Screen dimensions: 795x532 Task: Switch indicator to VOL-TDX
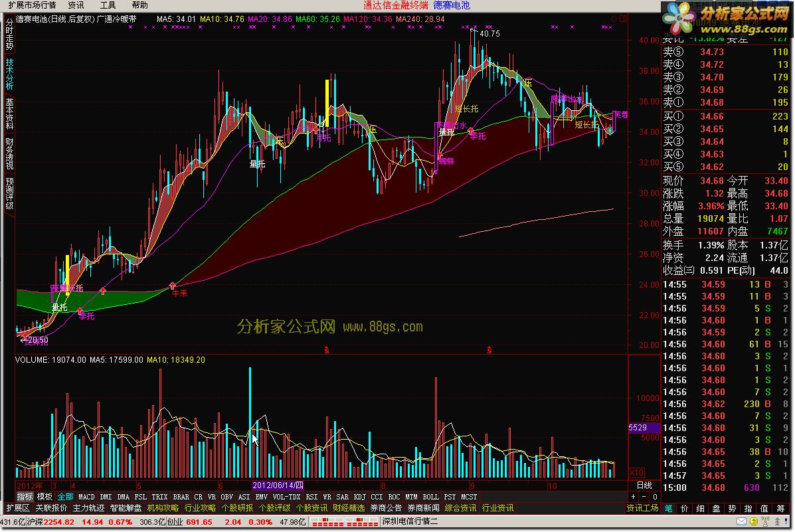click(x=286, y=497)
